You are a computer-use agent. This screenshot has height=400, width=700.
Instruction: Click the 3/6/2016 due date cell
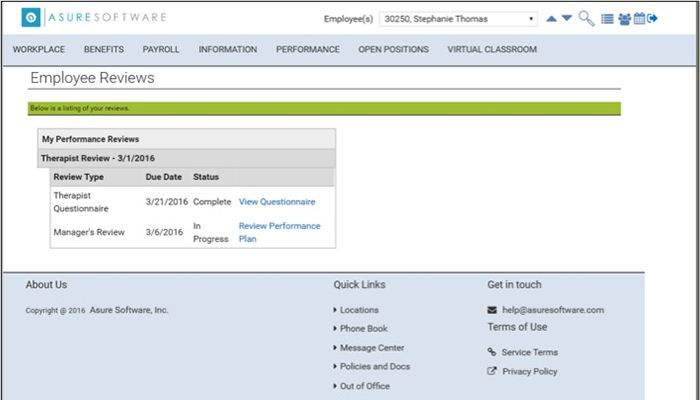click(164, 232)
